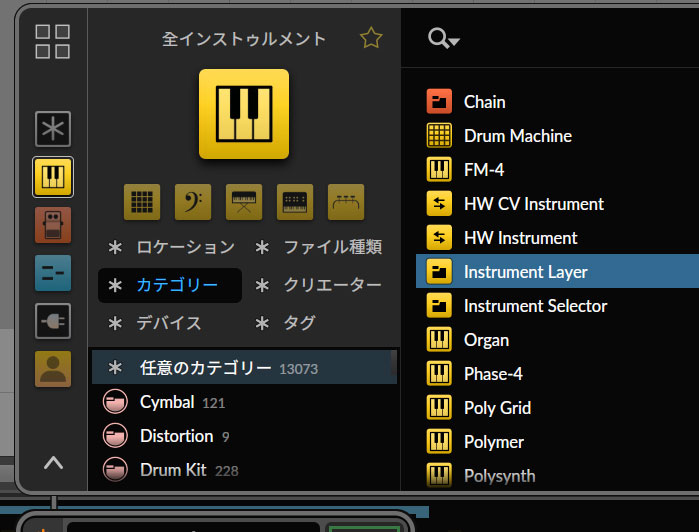Click the large yellow piano instrument icon
The width and height of the screenshot is (699, 532).
click(x=244, y=114)
